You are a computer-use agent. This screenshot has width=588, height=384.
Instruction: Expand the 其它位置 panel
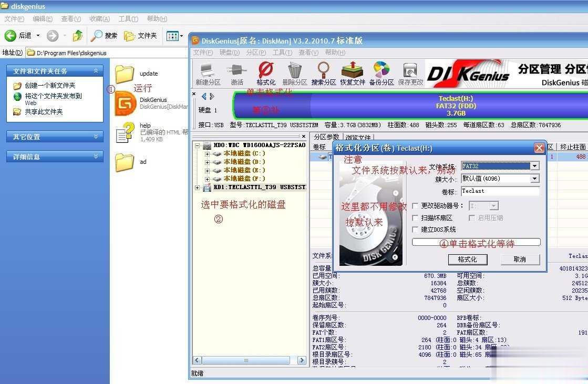tap(96, 137)
